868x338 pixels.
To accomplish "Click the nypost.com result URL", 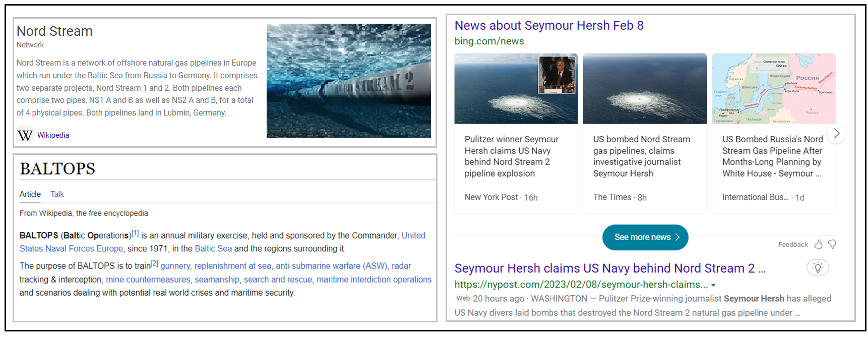I will coord(581,285).
